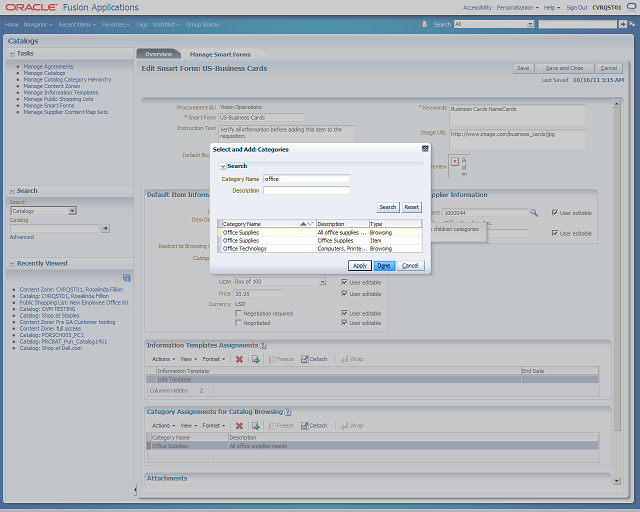The height and width of the screenshot is (512, 640).
Task: Select the Office Technology row
Action: point(322,249)
